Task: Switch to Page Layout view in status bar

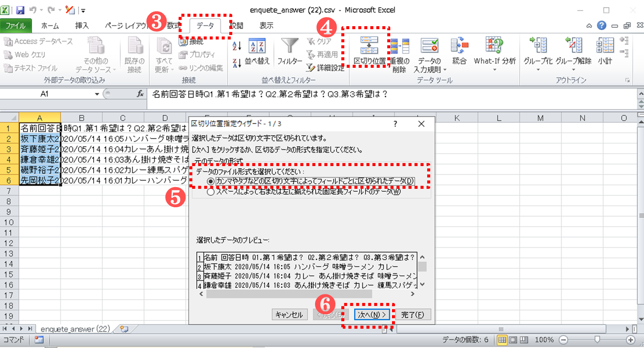Action: click(x=513, y=340)
